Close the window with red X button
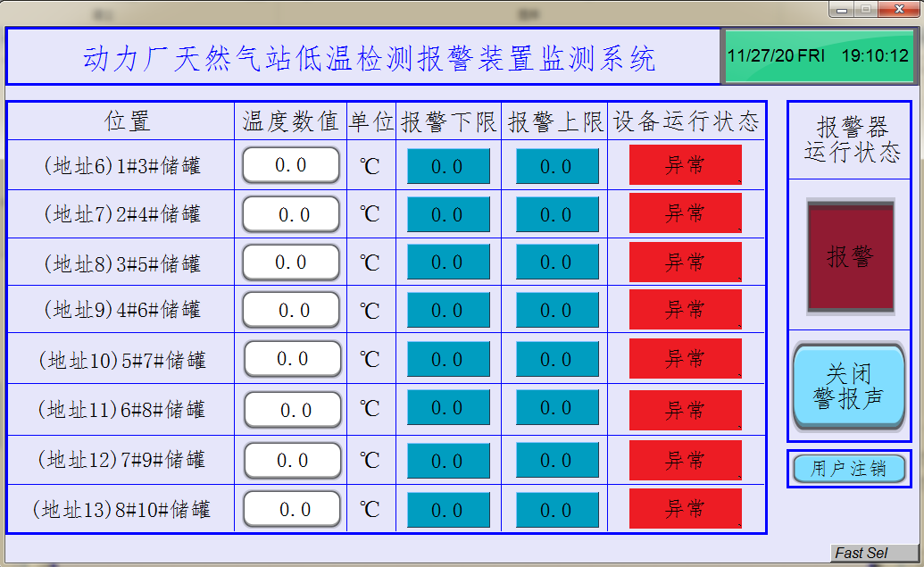Image resolution: width=924 pixels, height=567 pixels. point(896,9)
